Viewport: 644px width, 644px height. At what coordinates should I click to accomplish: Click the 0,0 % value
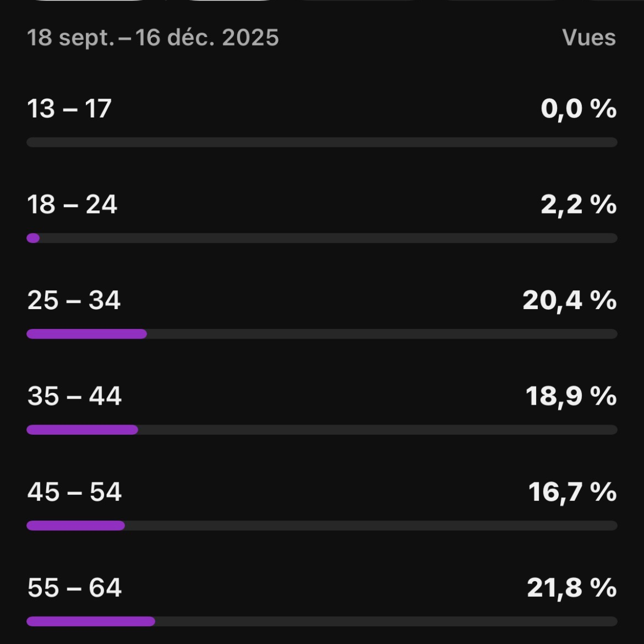[579, 108]
